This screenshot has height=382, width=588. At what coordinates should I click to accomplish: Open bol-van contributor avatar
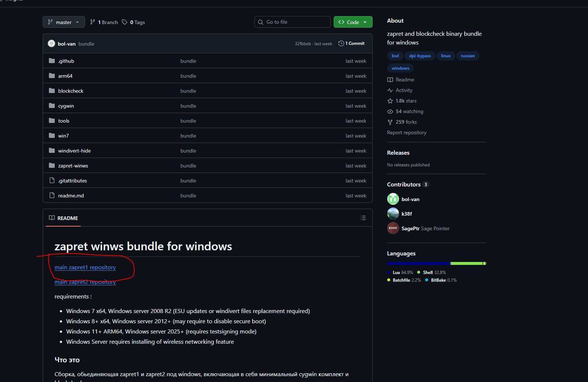coord(393,199)
